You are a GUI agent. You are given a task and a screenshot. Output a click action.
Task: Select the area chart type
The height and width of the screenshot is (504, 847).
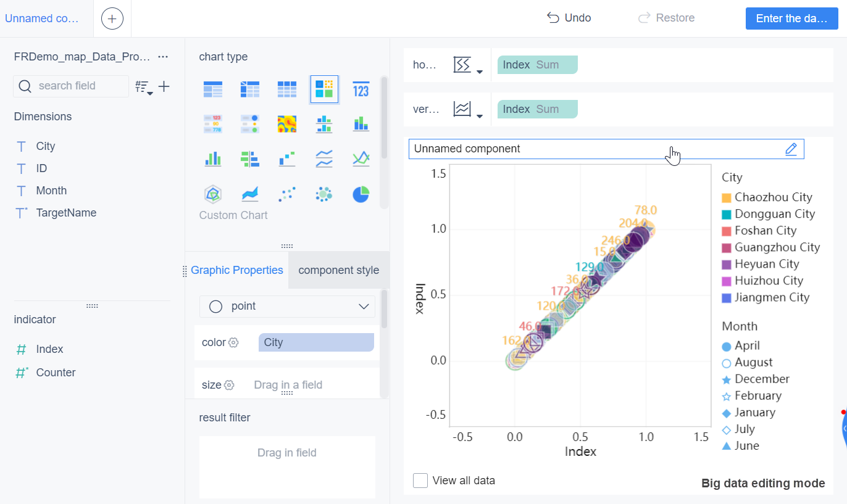tap(250, 194)
